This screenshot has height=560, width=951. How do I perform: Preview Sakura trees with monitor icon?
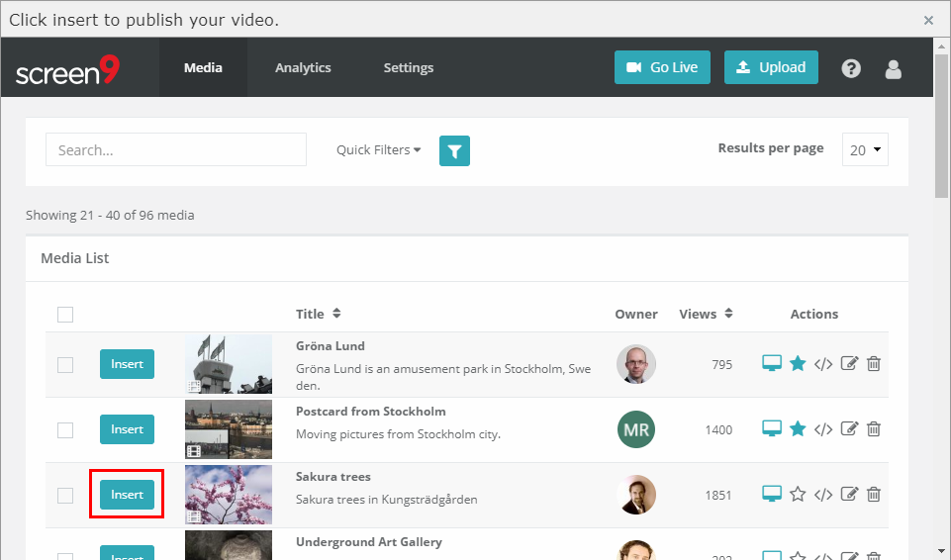[772, 495]
